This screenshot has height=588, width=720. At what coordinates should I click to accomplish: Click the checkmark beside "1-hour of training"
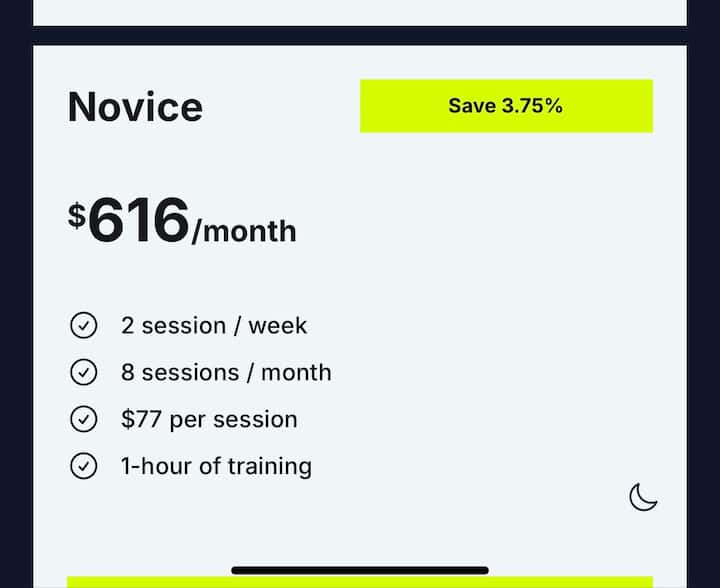point(83,466)
